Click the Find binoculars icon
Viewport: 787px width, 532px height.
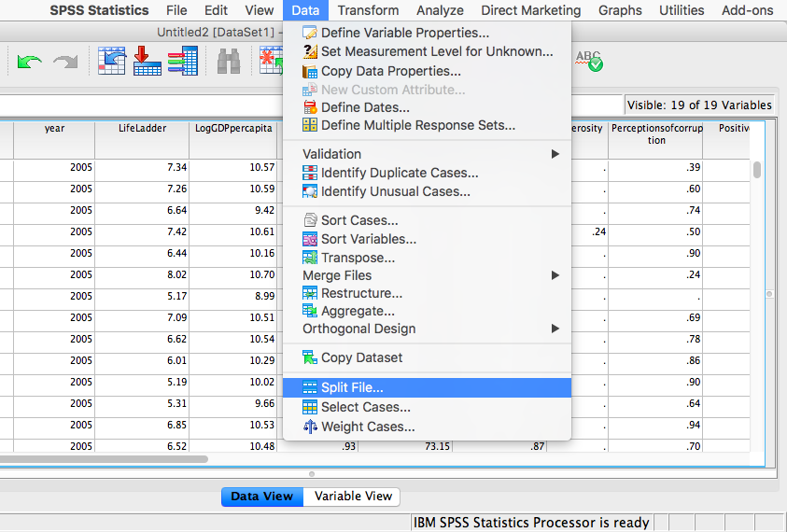coord(229,62)
